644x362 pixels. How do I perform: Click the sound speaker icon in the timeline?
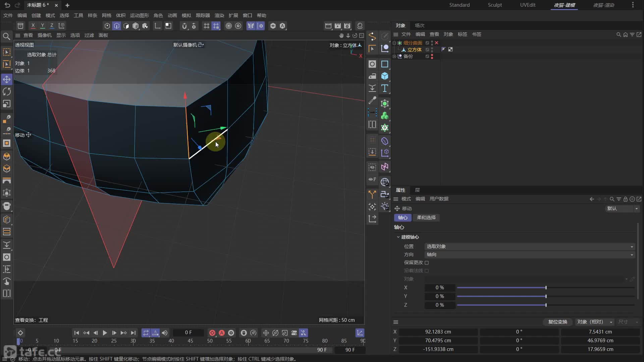click(165, 333)
